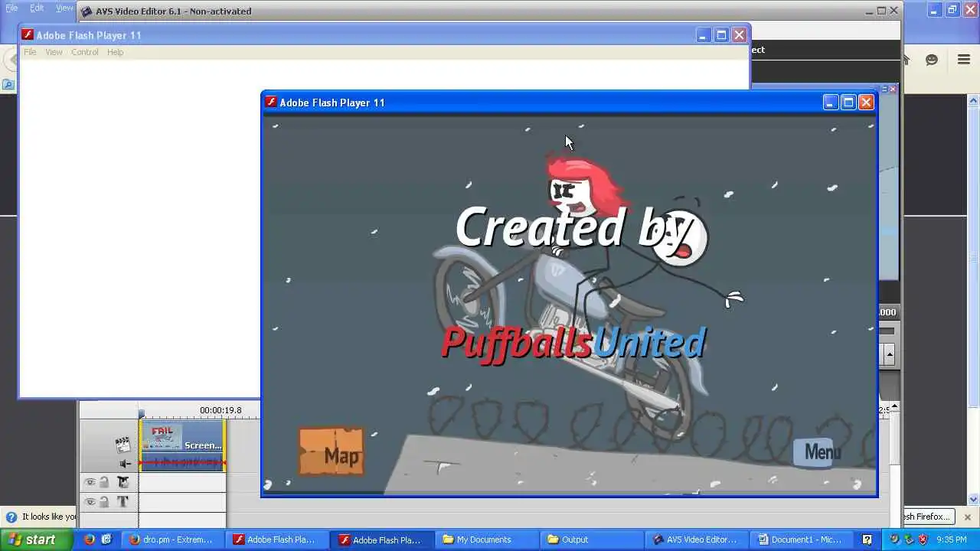The width and height of the screenshot is (980, 551).
Task: Switch to first Adobe Flash Player taskbar item
Action: click(276, 540)
